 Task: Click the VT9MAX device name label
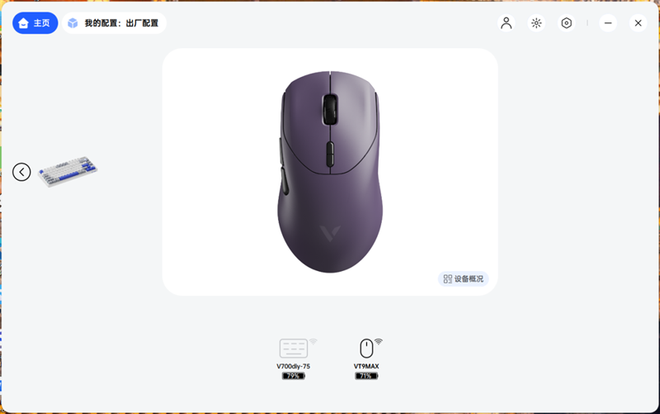(366, 366)
